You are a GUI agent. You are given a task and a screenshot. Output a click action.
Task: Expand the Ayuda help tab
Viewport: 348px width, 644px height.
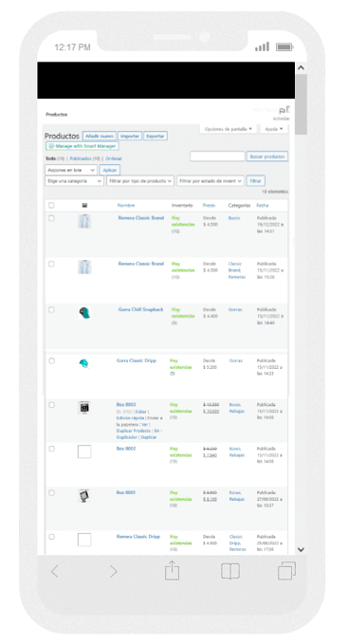(274, 129)
